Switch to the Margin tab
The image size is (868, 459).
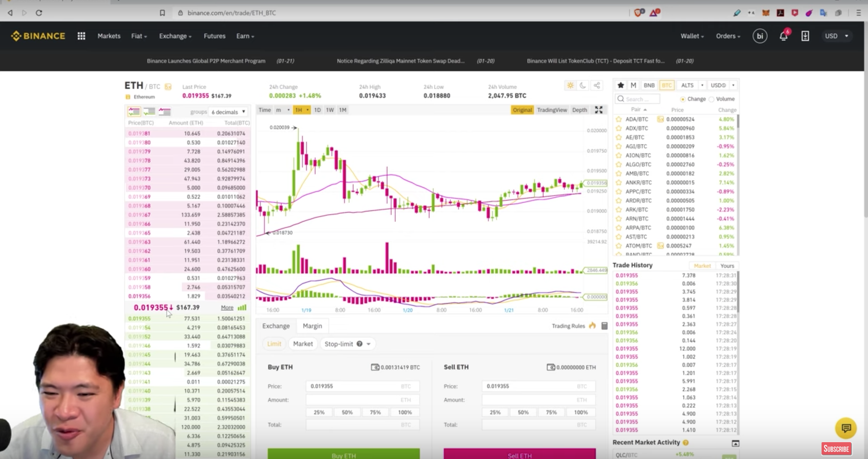312,326
